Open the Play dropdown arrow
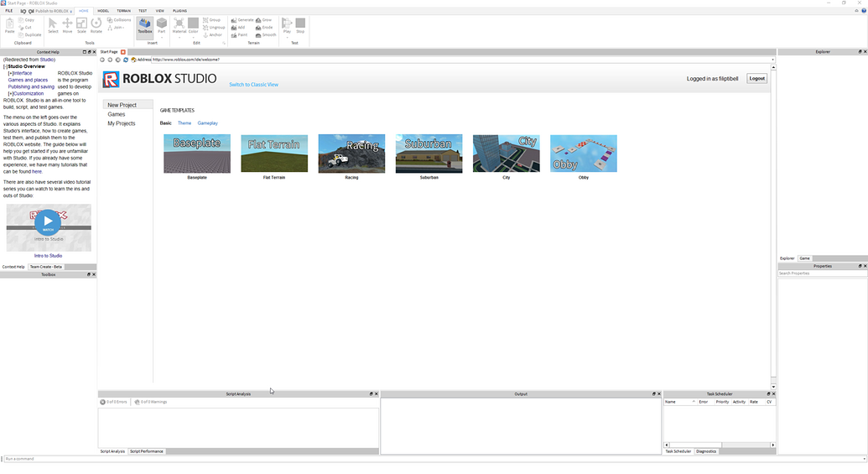The height and width of the screenshot is (474, 868). click(x=287, y=37)
